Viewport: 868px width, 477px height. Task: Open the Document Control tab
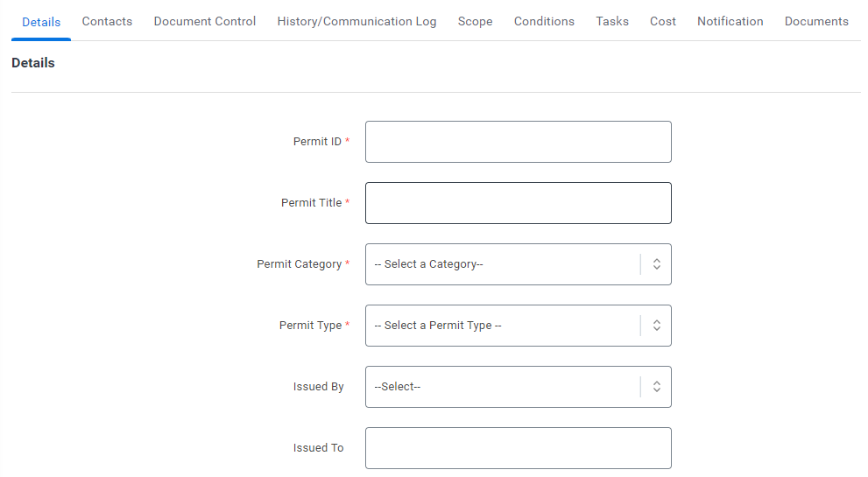(x=205, y=22)
